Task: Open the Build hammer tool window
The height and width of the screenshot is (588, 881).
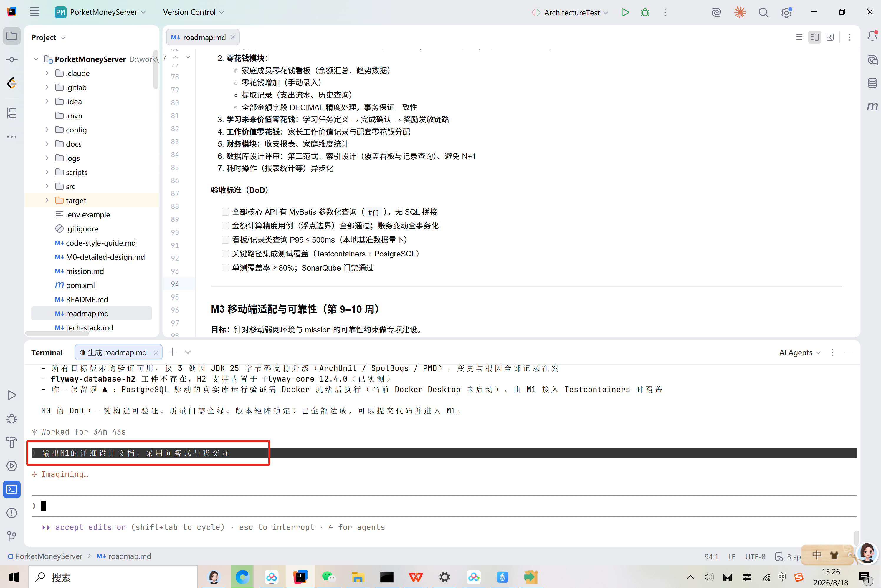Action: (11, 442)
